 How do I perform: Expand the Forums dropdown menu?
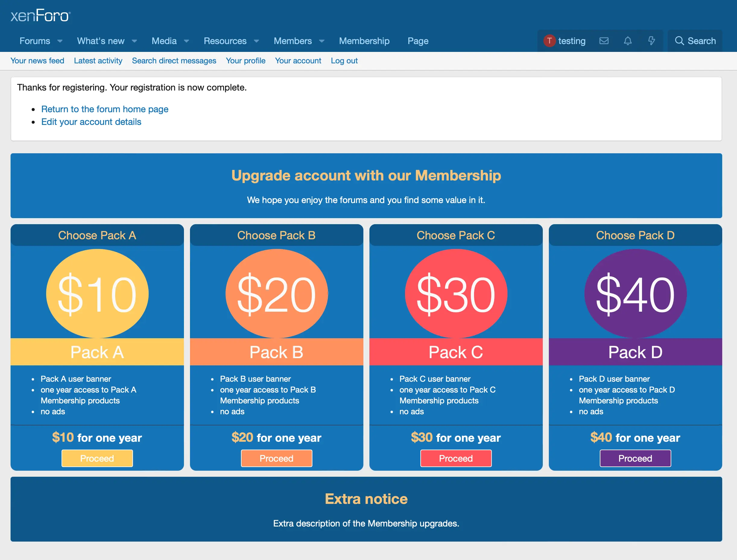[x=60, y=41]
